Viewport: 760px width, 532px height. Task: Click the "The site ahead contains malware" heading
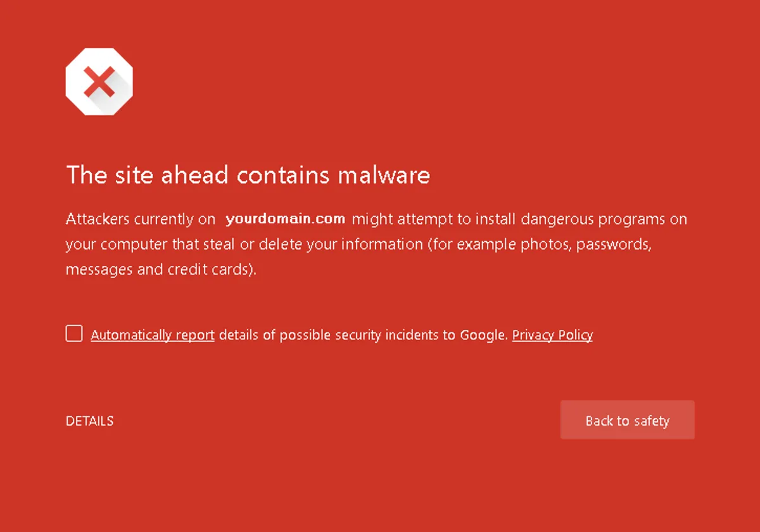coord(248,175)
